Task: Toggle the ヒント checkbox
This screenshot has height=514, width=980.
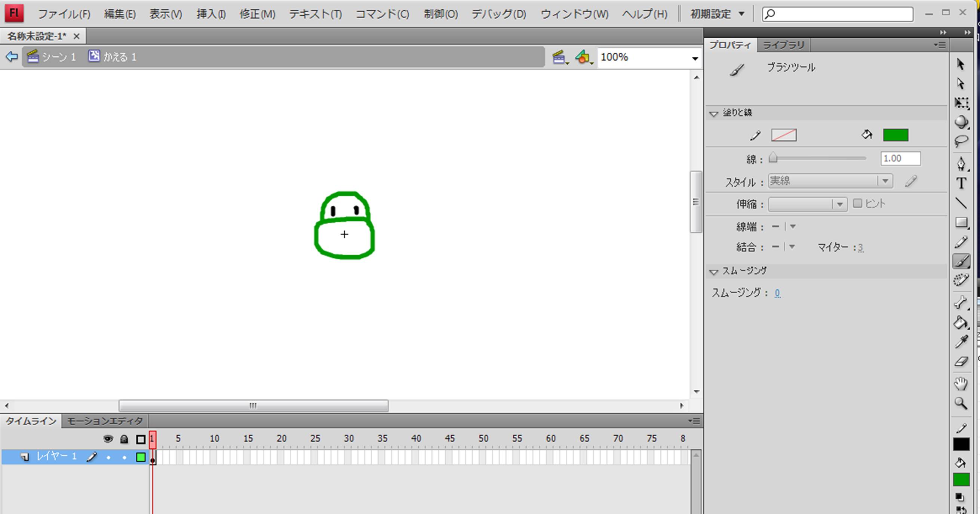Action: pos(857,203)
